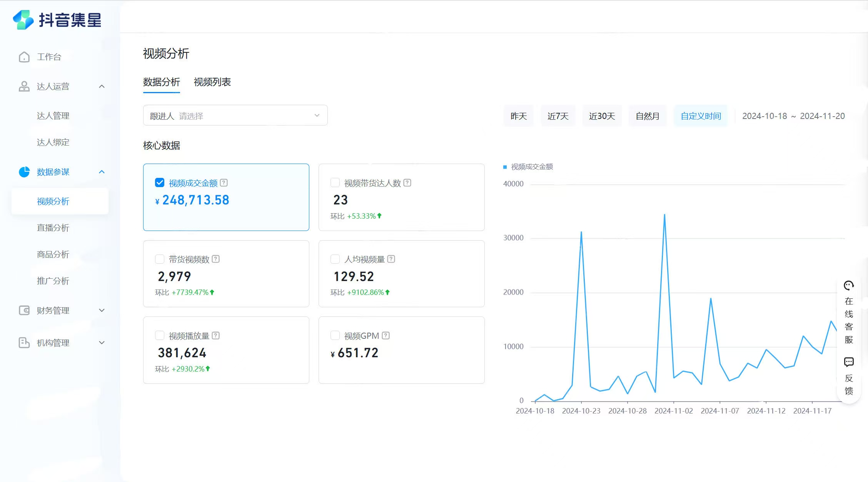Enable the 视频播放量 checkbox

tap(160, 335)
